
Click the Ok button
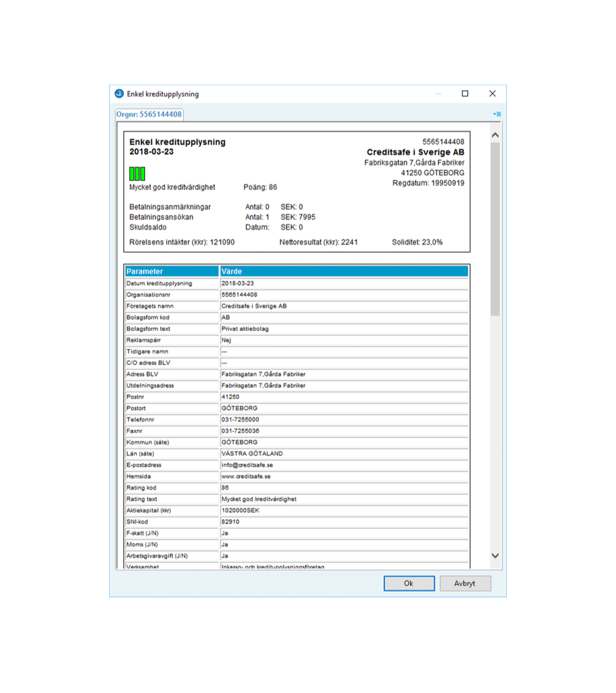pyautogui.click(x=409, y=583)
